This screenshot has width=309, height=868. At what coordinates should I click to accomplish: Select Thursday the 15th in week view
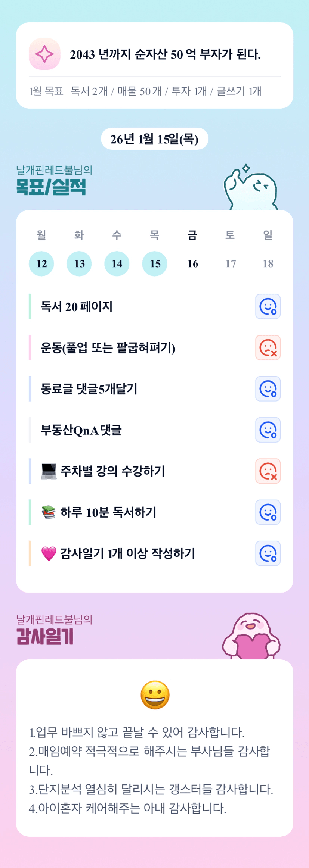click(x=155, y=263)
